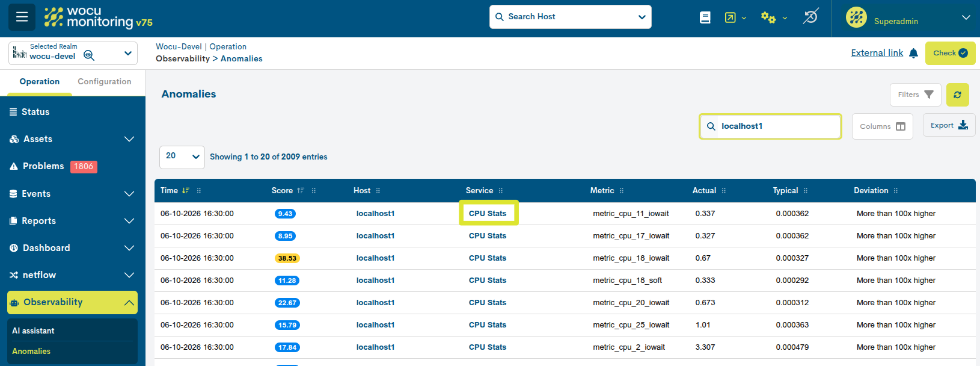Viewport: 980px width, 366px height.
Task: Open the AI assistant submenu item
Action: (x=33, y=331)
